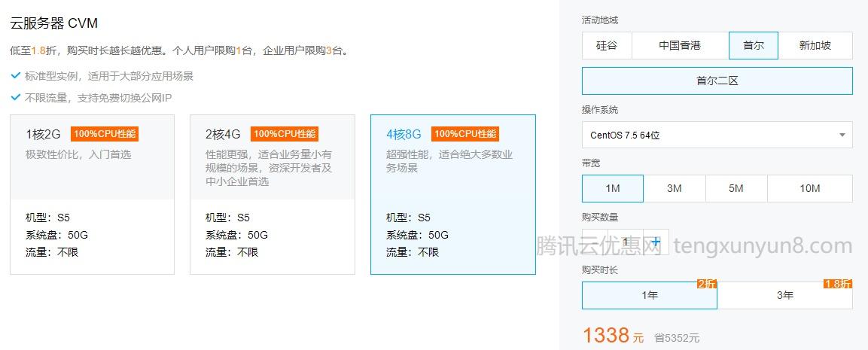Click the 省5352元 savings text
868x350 pixels.
coord(677,338)
